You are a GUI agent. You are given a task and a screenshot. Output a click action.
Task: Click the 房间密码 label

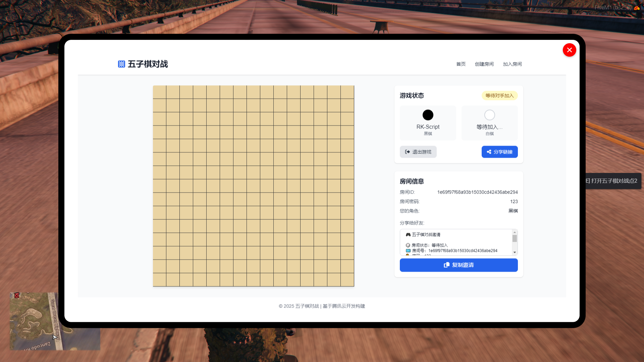pos(410,201)
